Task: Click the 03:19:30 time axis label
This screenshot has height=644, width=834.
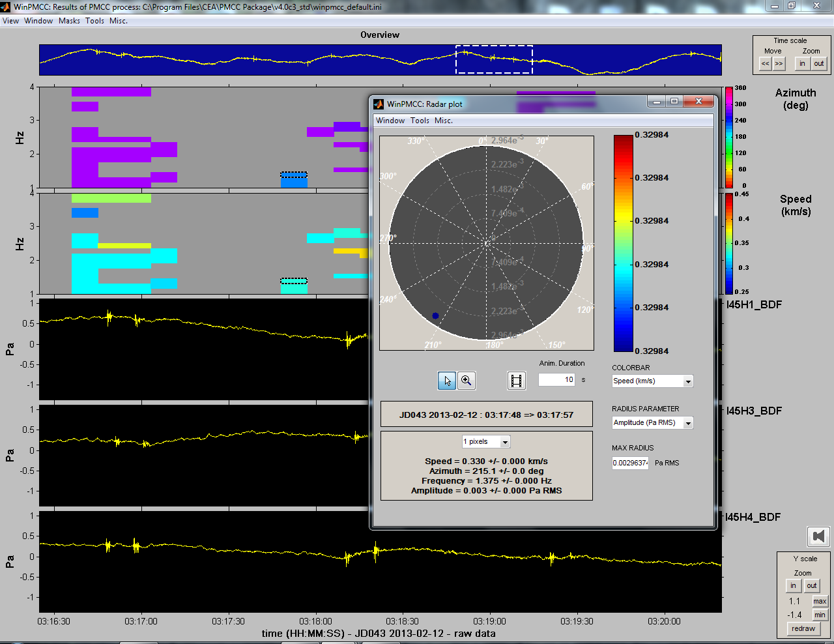Action: [577, 621]
